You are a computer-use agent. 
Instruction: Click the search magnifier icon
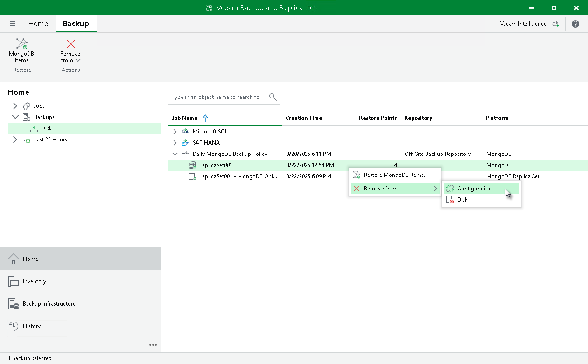tap(273, 97)
